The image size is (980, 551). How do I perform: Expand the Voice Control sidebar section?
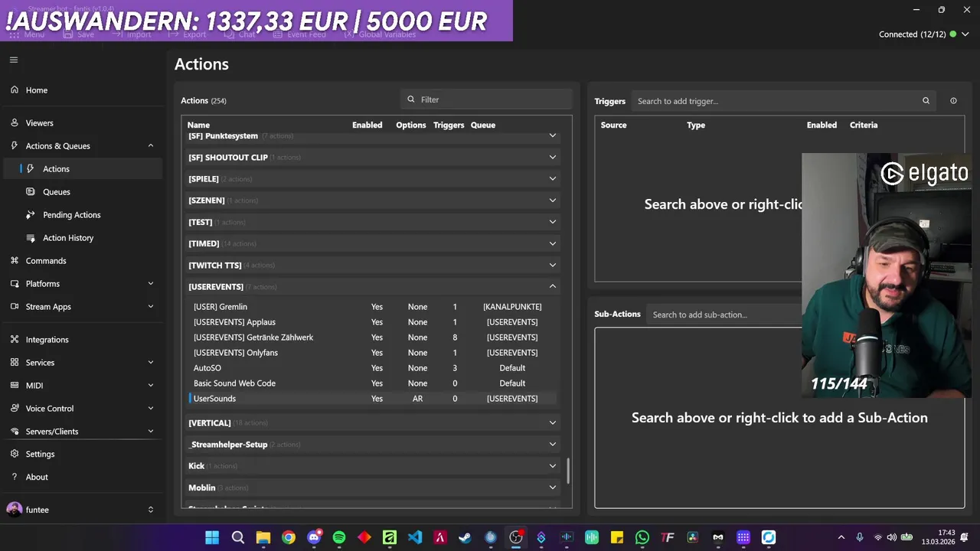click(x=150, y=408)
